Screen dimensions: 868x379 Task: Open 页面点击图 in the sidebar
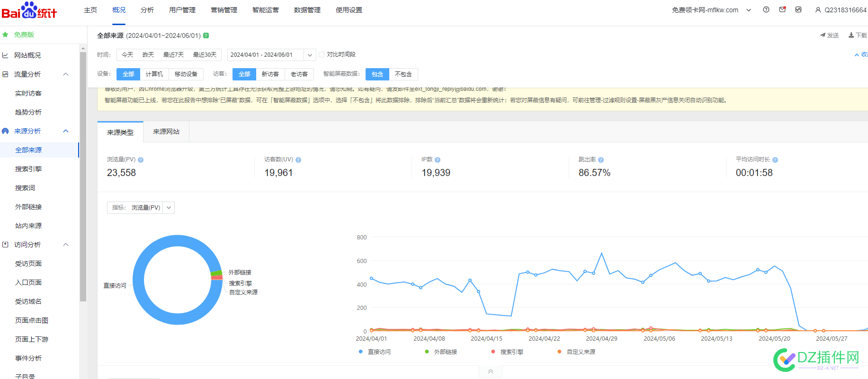[32, 320]
